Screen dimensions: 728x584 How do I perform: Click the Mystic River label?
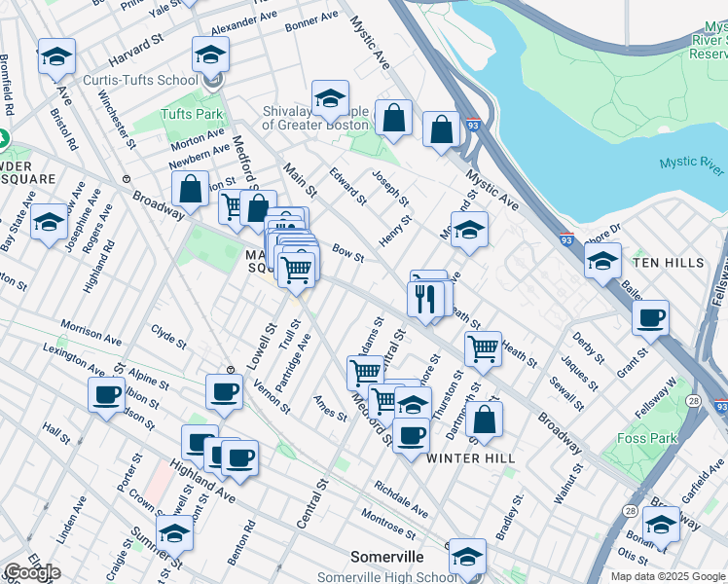[690, 164]
